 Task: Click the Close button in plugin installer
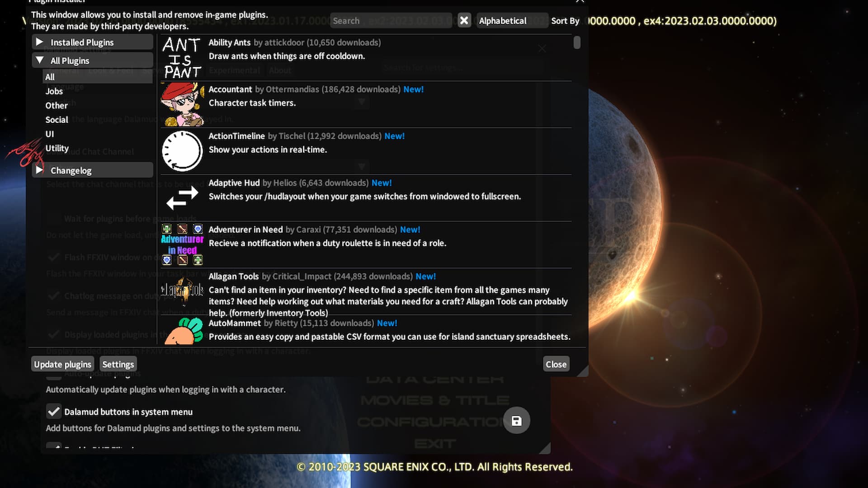tap(556, 364)
